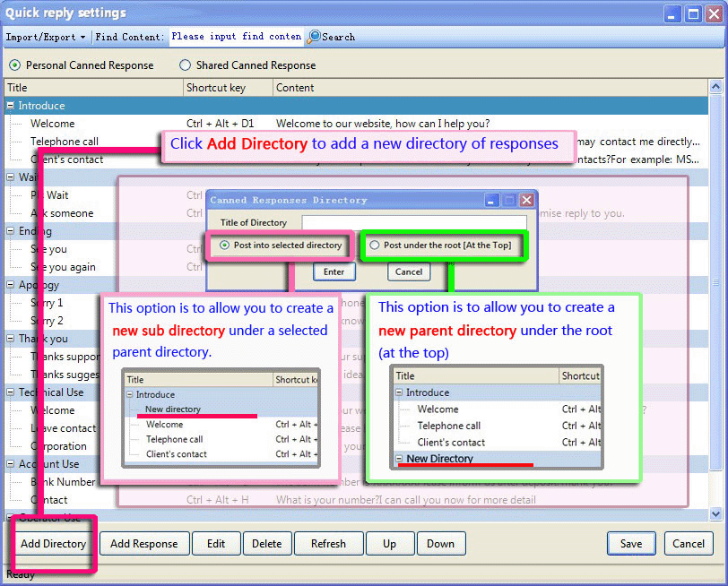
Task: Close the Quick reply settings window
Action: tap(714, 14)
